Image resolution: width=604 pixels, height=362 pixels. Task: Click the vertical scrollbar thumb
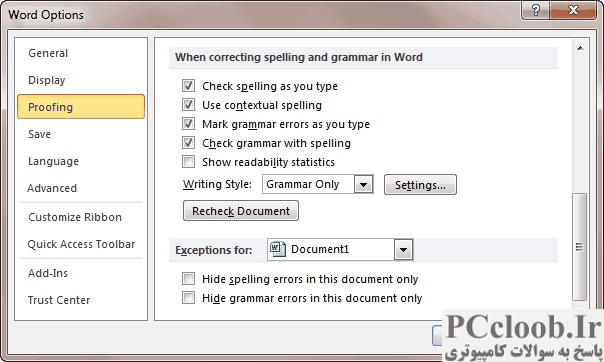click(580, 246)
